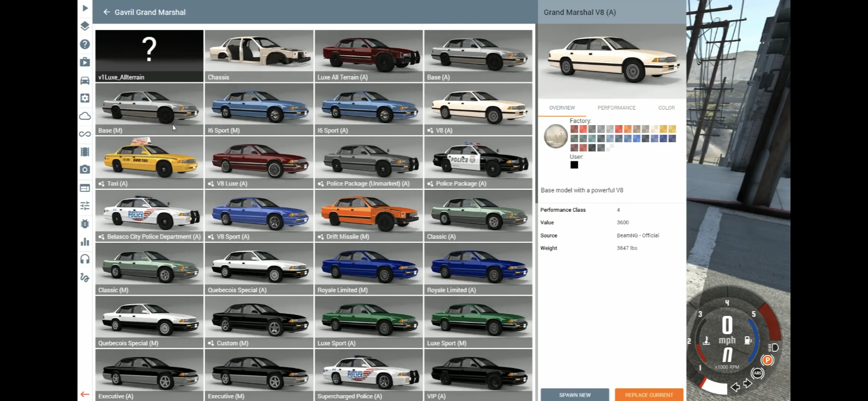
Task: Click the play icon in the sidebar
Action: [85, 8]
